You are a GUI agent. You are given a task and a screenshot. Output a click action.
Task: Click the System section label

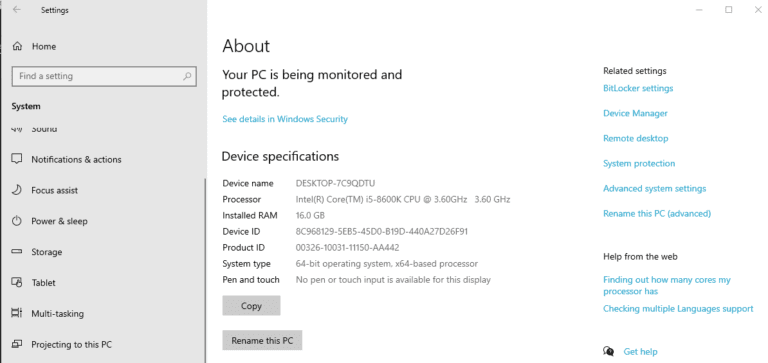[x=26, y=106]
